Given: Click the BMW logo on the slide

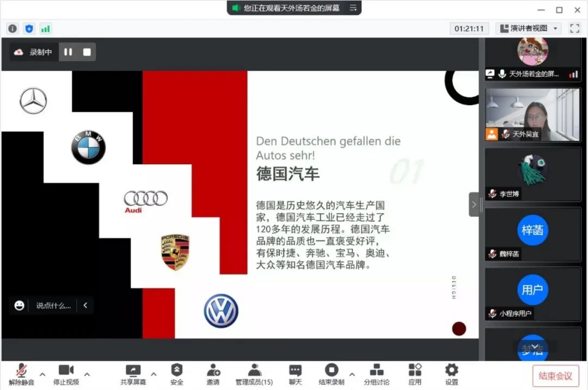Looking at the screenshot, I should point(89,147).
